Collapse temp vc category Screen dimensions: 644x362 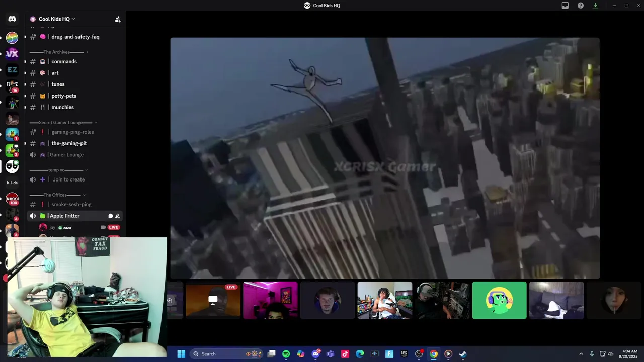59,170
